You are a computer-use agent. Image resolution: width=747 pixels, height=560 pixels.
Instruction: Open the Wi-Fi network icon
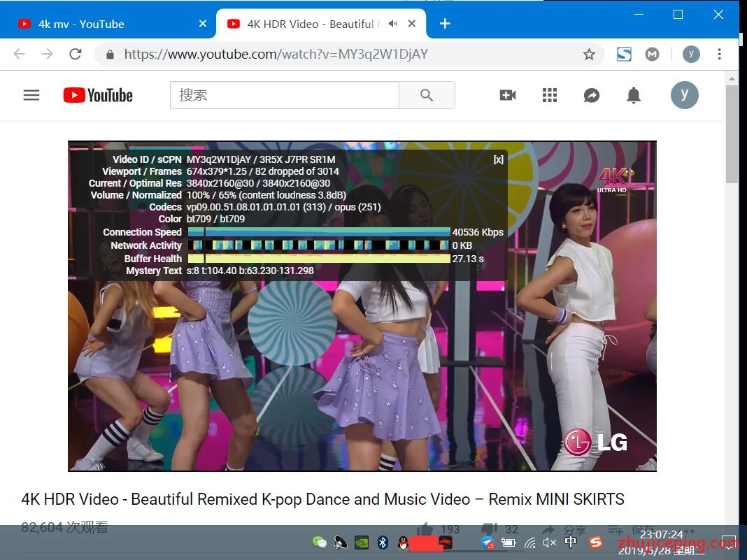click(x=529, y=543)
